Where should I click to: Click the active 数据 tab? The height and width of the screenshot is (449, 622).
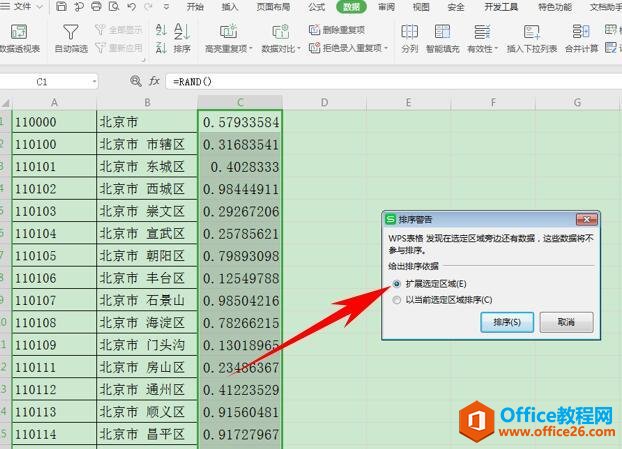click(351, 7)
